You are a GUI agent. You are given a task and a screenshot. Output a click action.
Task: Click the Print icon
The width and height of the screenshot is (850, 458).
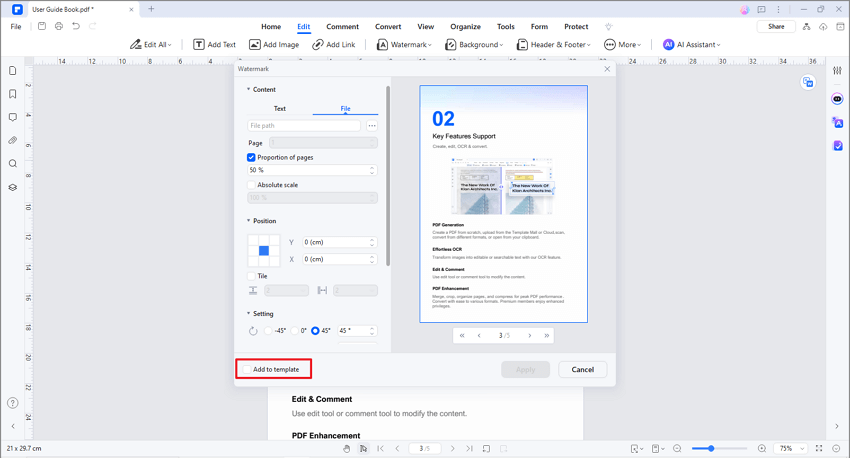click(59, 26)
